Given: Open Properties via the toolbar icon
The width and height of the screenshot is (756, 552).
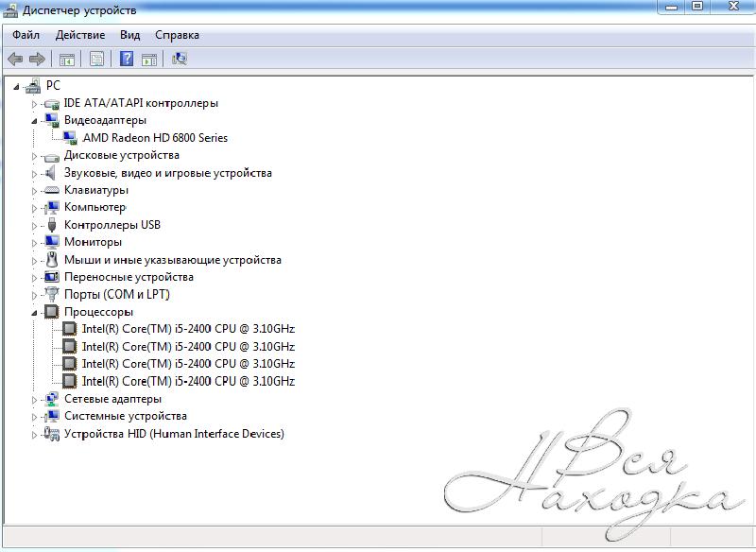Looking at the screenshot, I should click(96, 59).
